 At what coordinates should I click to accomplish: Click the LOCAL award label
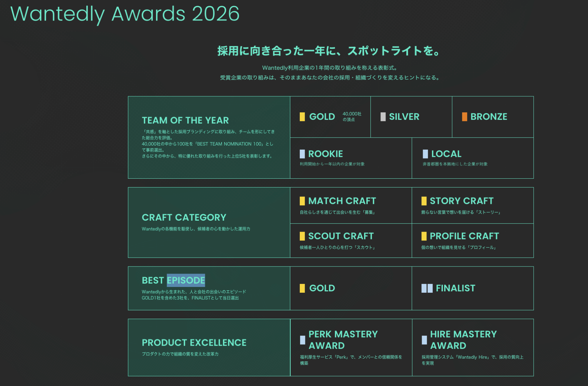(x=446, y=154)
